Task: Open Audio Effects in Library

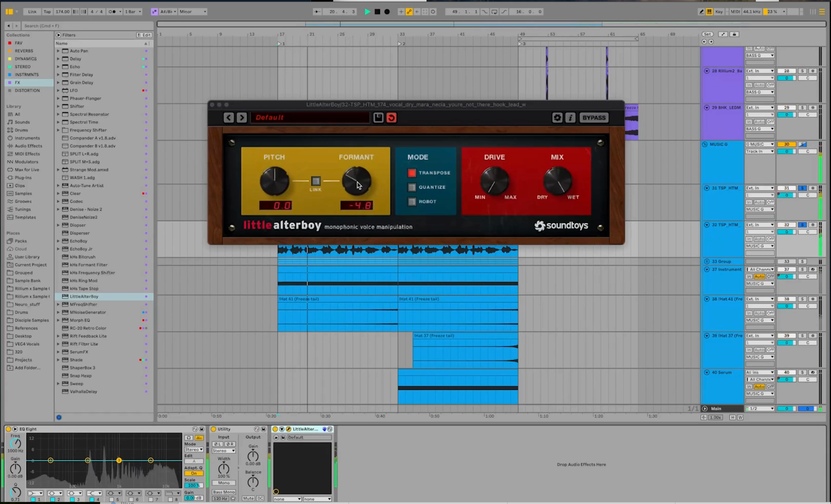Action: 28,146
